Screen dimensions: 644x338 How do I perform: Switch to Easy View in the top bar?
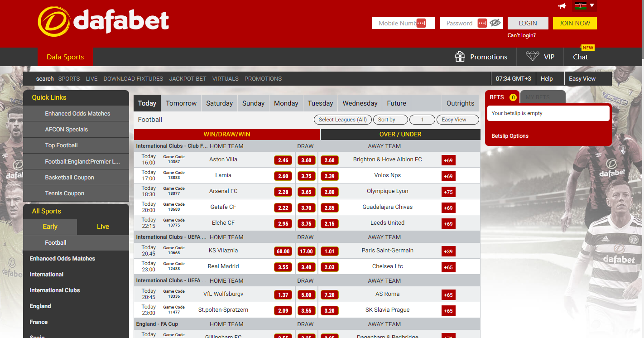pyautogui.click(x=582, y=78)
